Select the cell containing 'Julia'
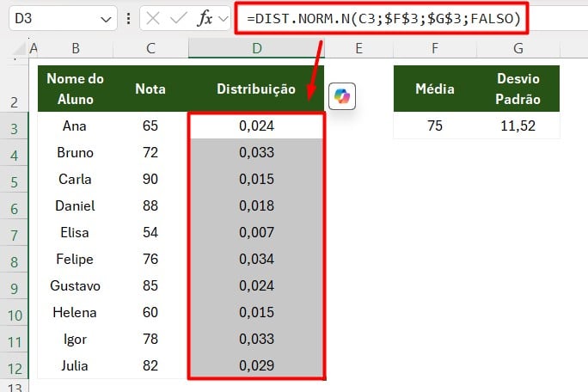This screenshot has height=392, width=588. (76, 365)
